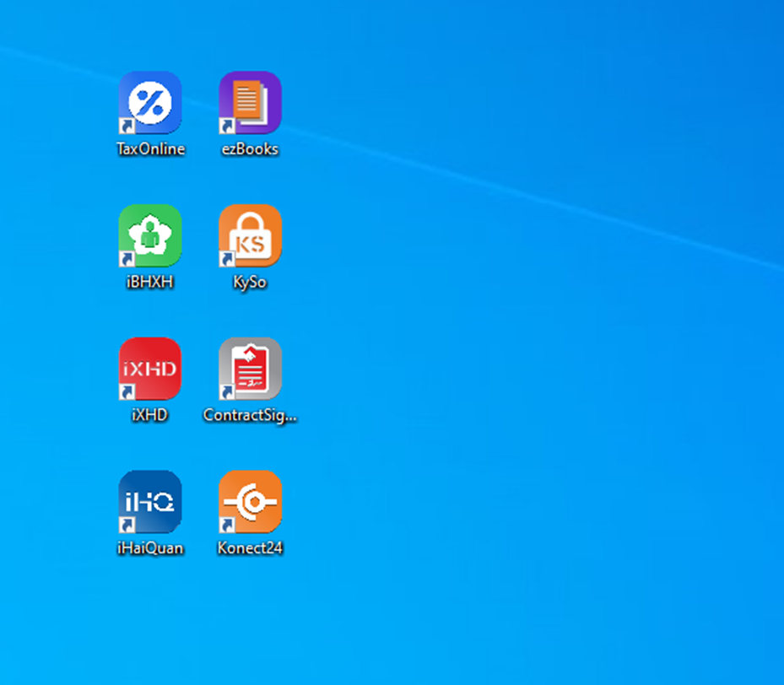Open the TaxOnline percent icon
The width and height of the screenshot is (784, 685).
pos(150,102)
